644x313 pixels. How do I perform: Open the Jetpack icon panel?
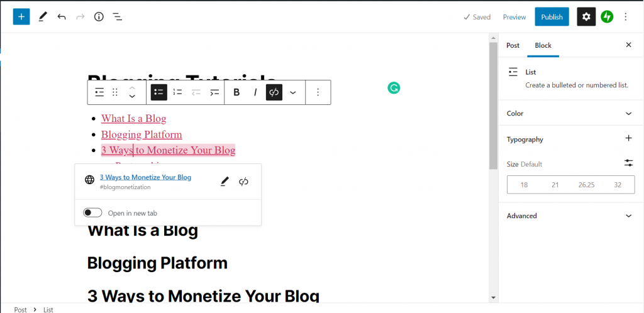pos(607,17)
